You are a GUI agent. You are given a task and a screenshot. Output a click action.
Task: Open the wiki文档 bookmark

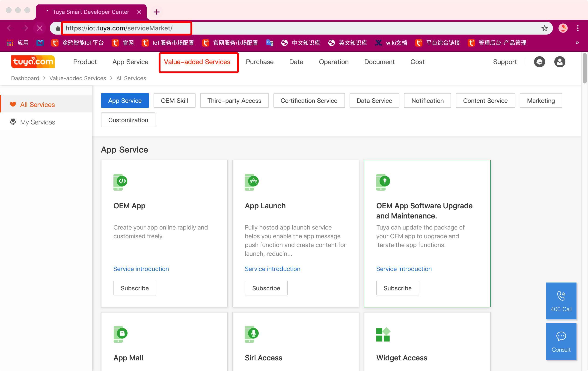pos(391,43)
